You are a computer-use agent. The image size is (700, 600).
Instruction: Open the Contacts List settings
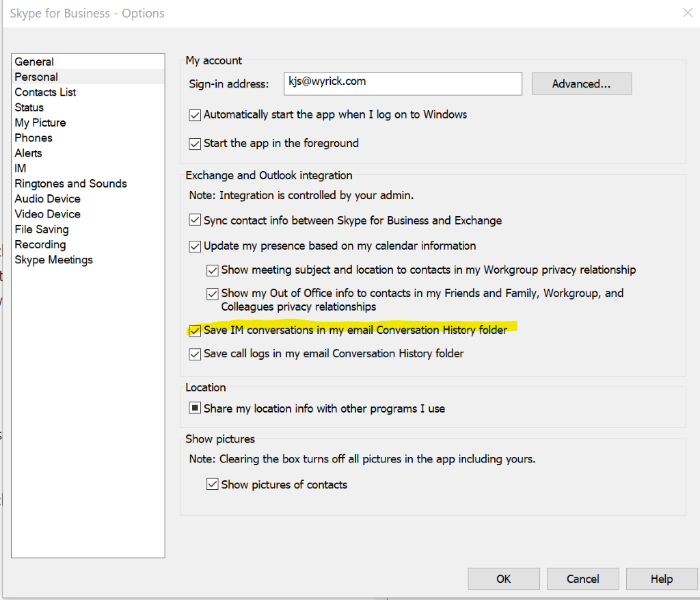[x=45, y=92]
